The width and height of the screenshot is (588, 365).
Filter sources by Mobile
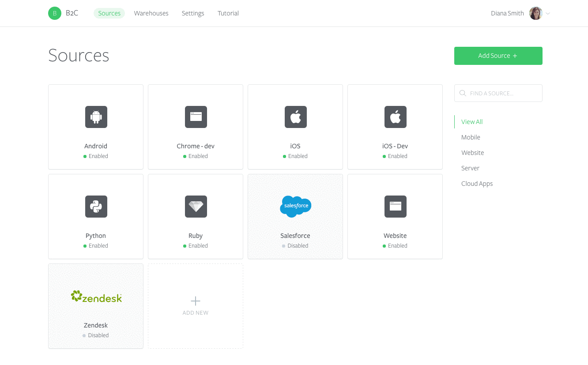tap(471, 137)
